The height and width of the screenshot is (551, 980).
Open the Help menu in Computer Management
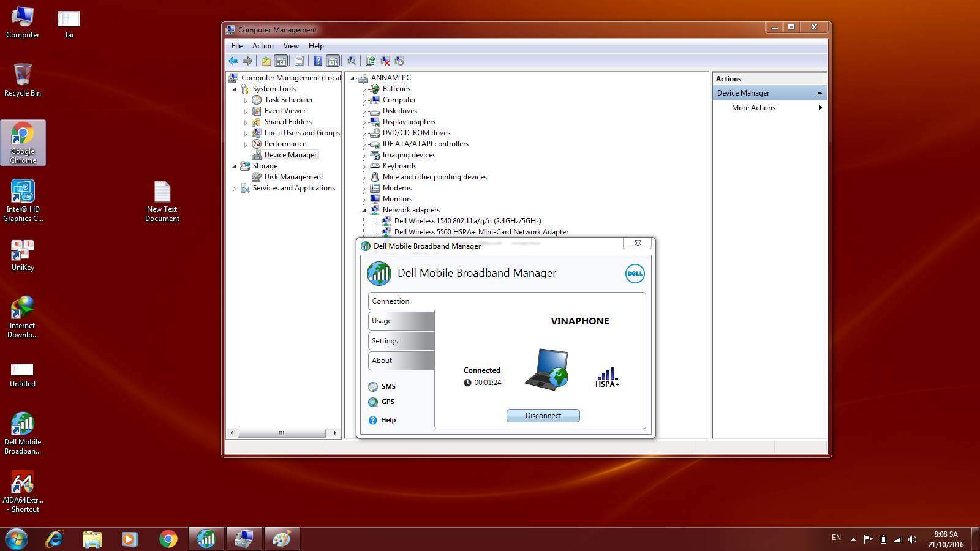coord(316,46)
